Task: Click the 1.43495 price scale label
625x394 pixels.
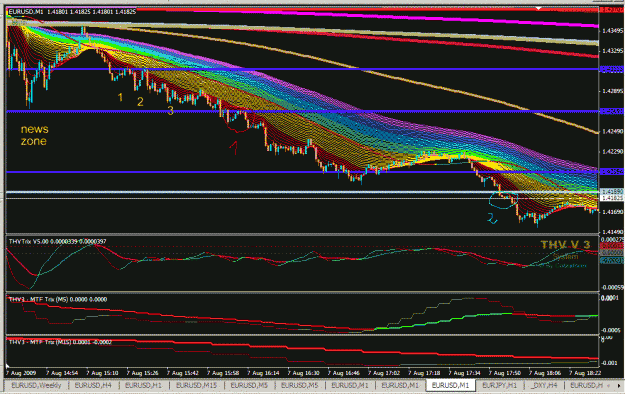Action: [x=613, y=31]
